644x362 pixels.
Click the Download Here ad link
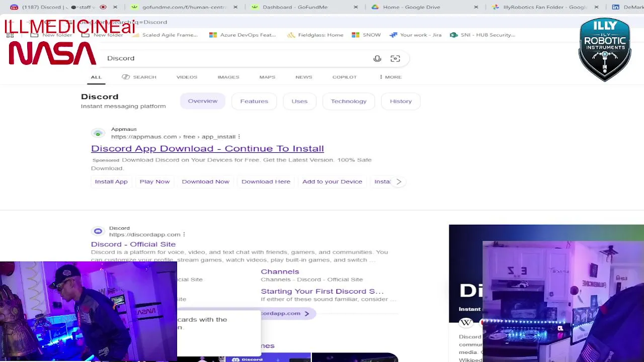266,182
